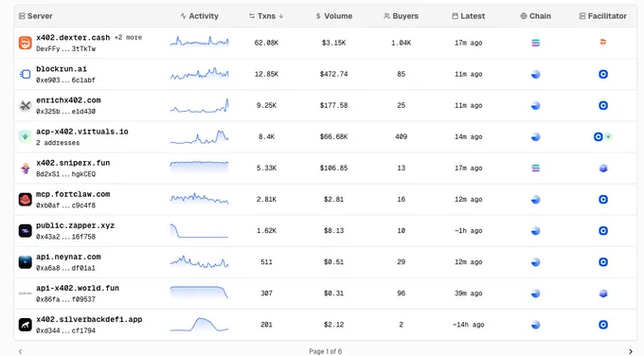Open the x402.silverbackdefi.app server name
The image size is (644, 356).
pyautogui.click(x=89, y=319)
